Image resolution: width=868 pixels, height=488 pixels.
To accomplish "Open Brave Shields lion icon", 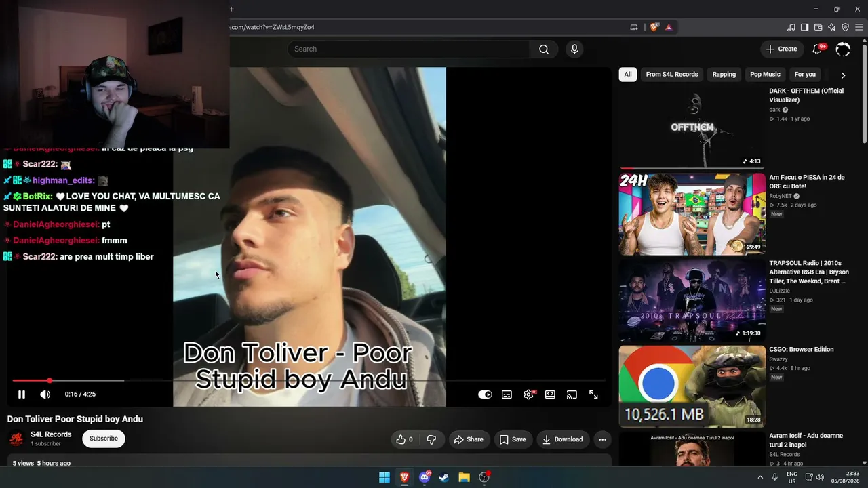I will click(654, 27).
